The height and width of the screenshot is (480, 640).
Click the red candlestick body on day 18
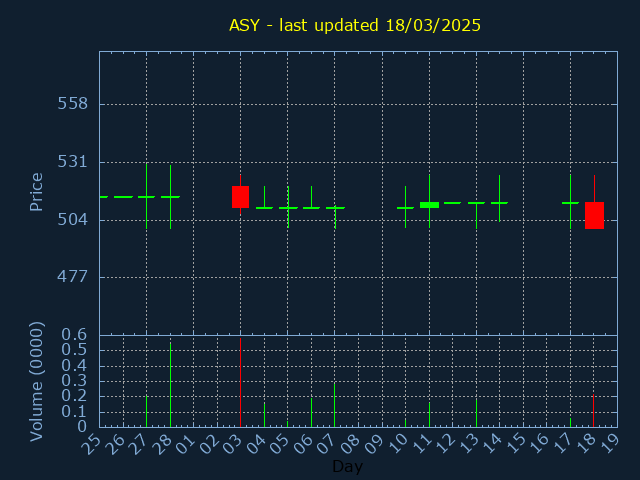(x=594, y=216)
